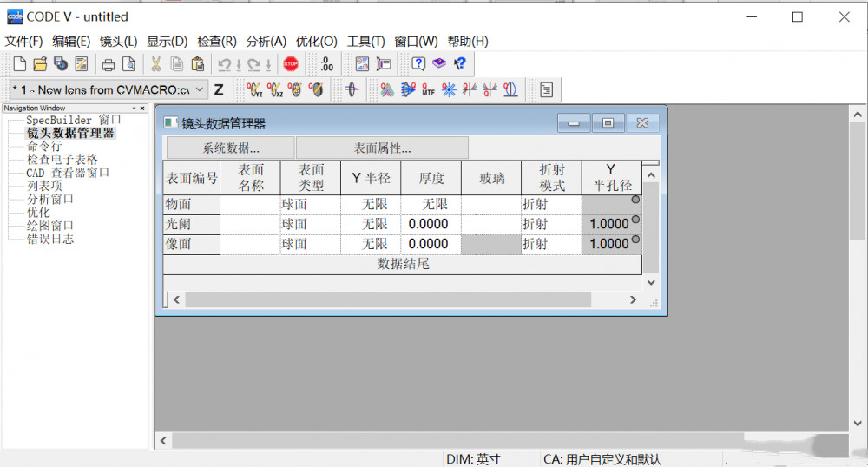868x467 pixels.
Task: Click the Z zoom system icon
Action: point(219,89)
